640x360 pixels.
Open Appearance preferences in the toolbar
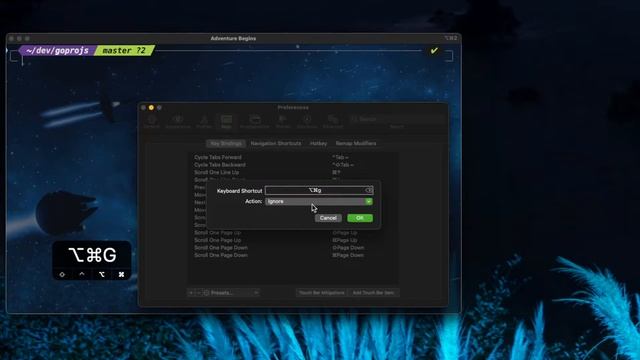[x=178, y=121]
